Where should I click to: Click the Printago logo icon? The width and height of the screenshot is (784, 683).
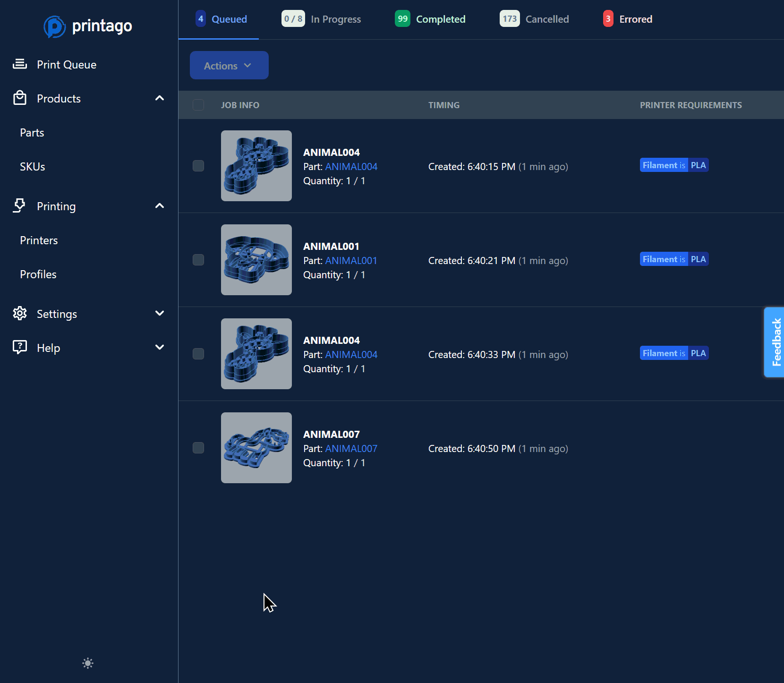point(54,26)
